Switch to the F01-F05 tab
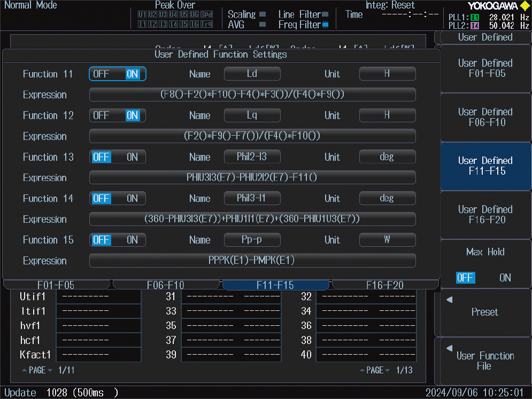 click(x=56, y=285)
